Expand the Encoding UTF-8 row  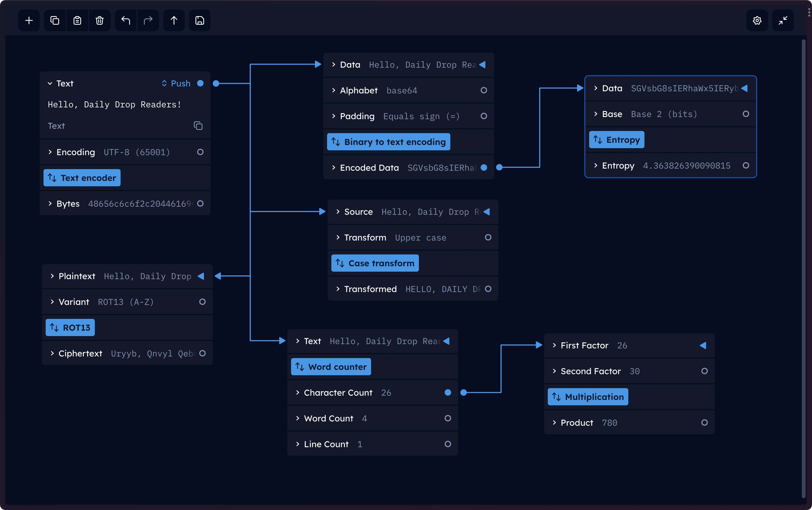click(x=50, y=152)
